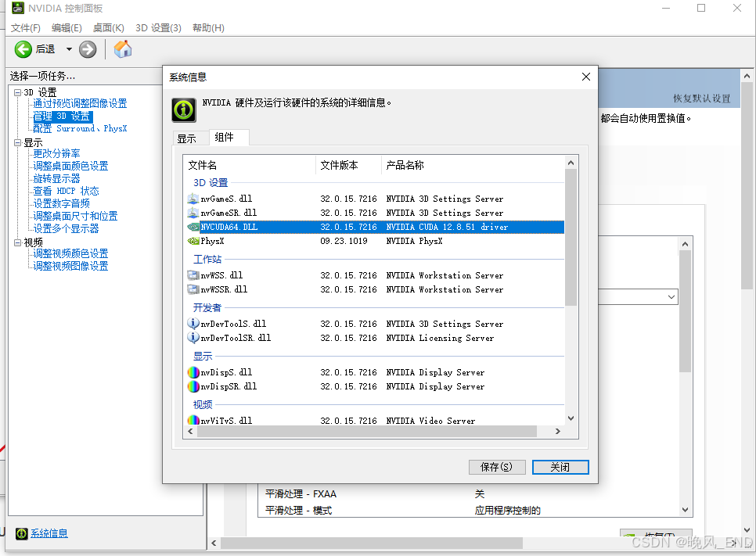Image resolution: width=756 pixels, height=556 pixels.
Task: Click the 产品名称 column header
Action: point(473,165)
